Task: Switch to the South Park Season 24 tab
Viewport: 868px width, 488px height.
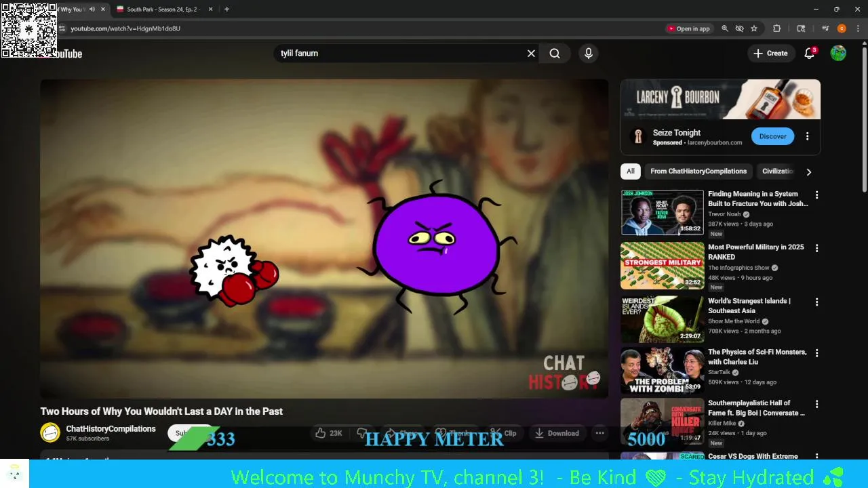Action: [x=163, y=9]
